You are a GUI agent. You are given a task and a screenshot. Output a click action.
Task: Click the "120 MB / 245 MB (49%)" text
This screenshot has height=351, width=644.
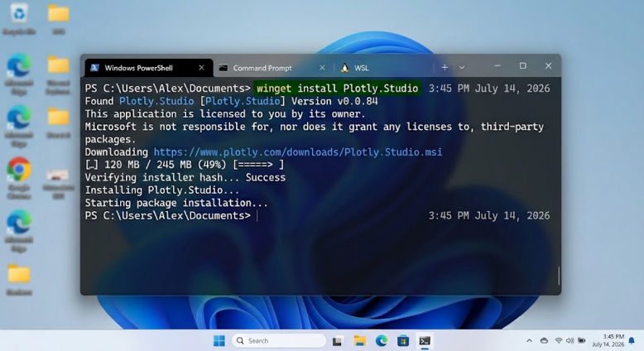coord(166,165)
